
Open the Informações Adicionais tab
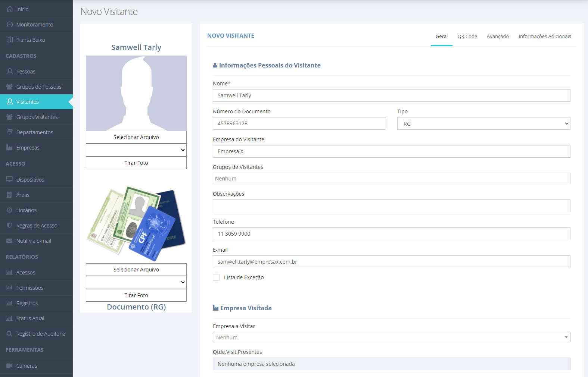pyautogui.click(x=544, y=36)
